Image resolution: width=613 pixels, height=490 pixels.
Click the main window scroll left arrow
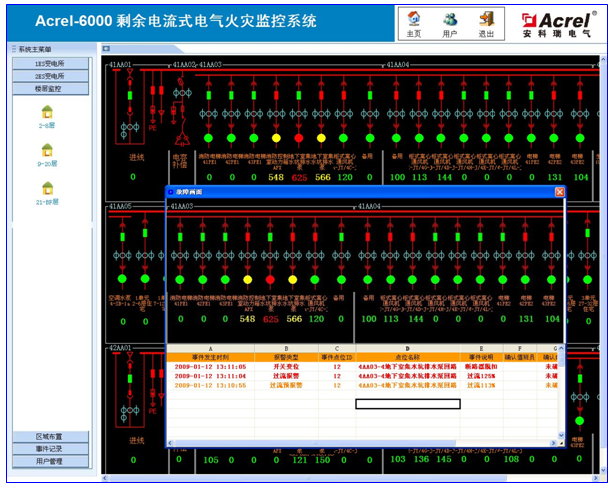104,478
